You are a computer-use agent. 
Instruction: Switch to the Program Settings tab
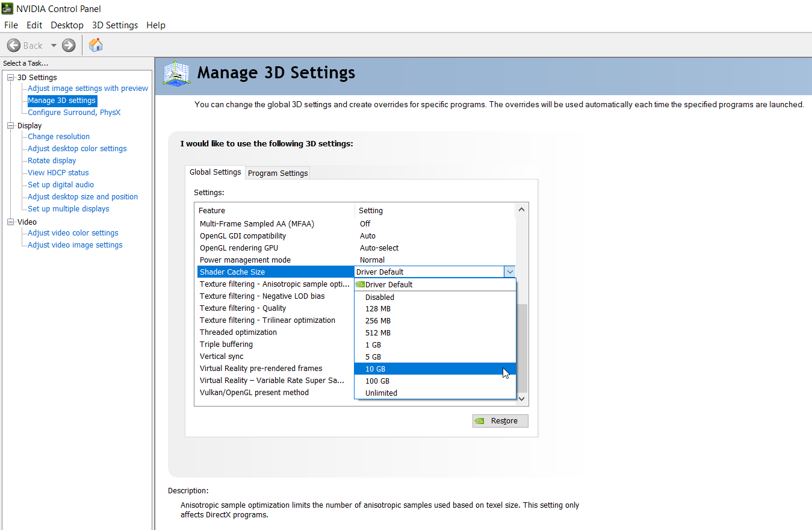(277, 173)
